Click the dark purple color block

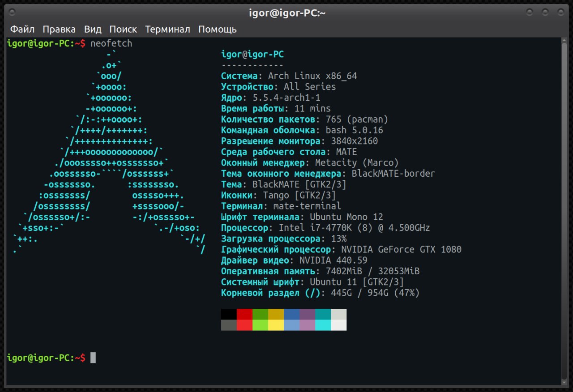(307, 314)
